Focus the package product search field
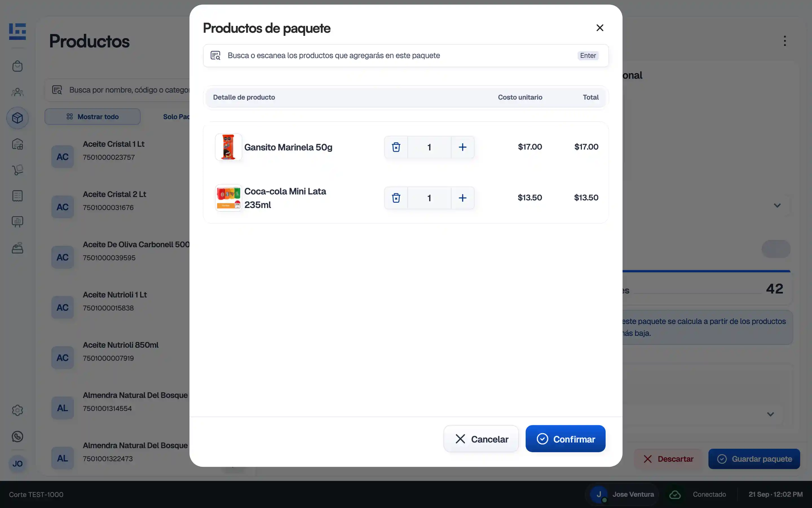Screen dimensions: 812x508 pos(406,55)
